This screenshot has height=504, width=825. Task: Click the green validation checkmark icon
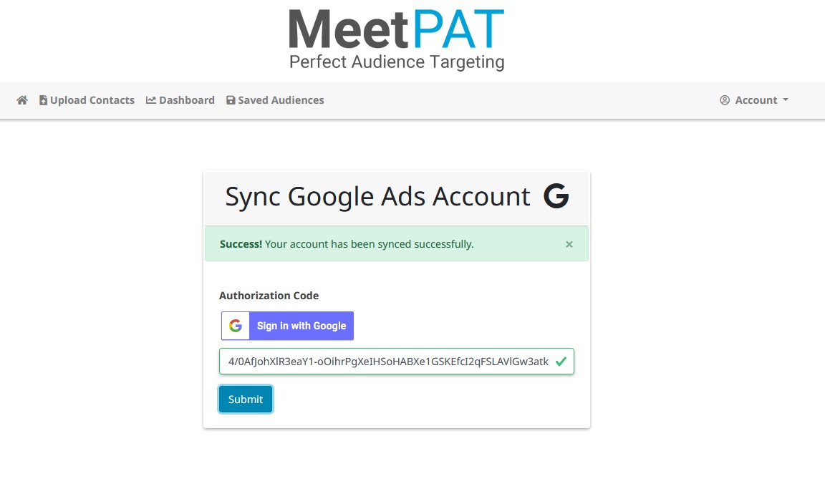[561, 362]
